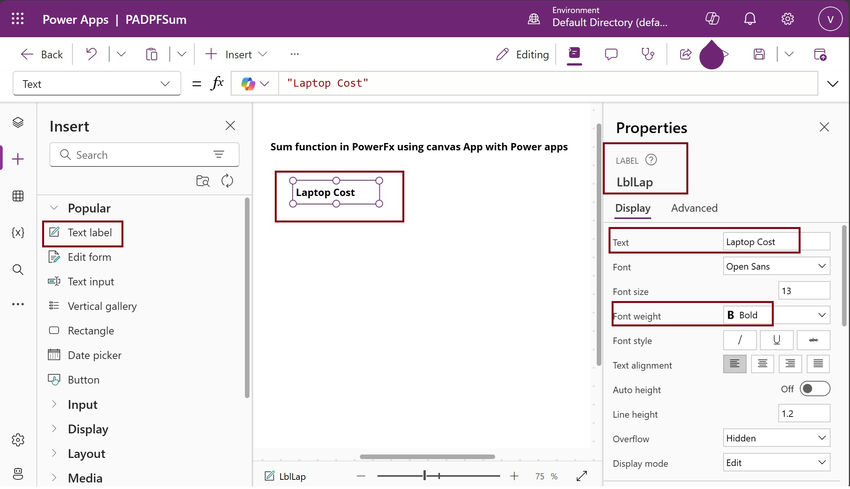Image resolution: width=850 pixels, height=489 pixels.
Task: Run the App checker stethoscope
Action: tap(648, 54)
